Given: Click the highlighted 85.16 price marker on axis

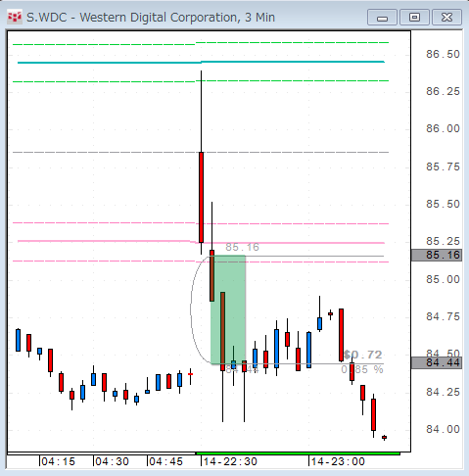Looking at the screenshot, I should pyautogui.click(x=437, y=255).
